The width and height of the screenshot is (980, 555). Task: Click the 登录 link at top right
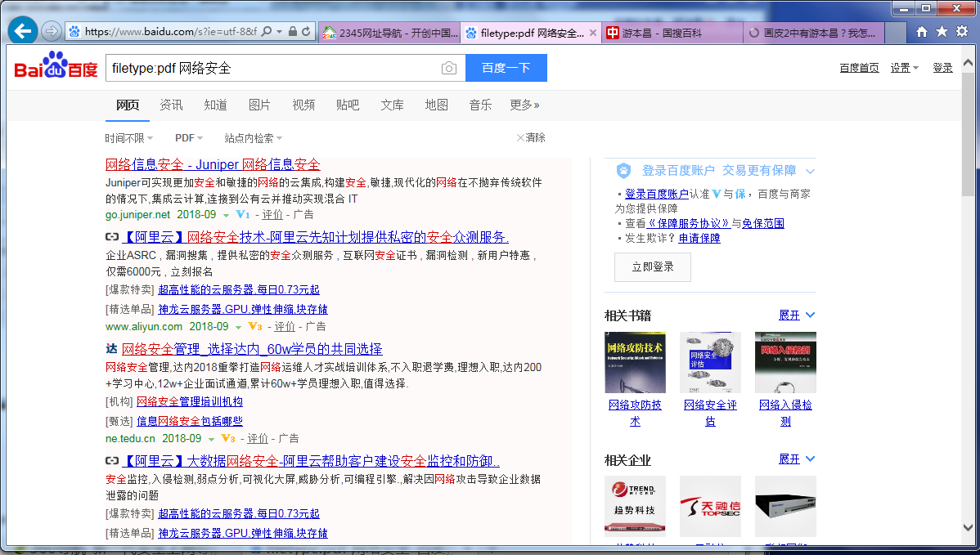click(942, 68)
